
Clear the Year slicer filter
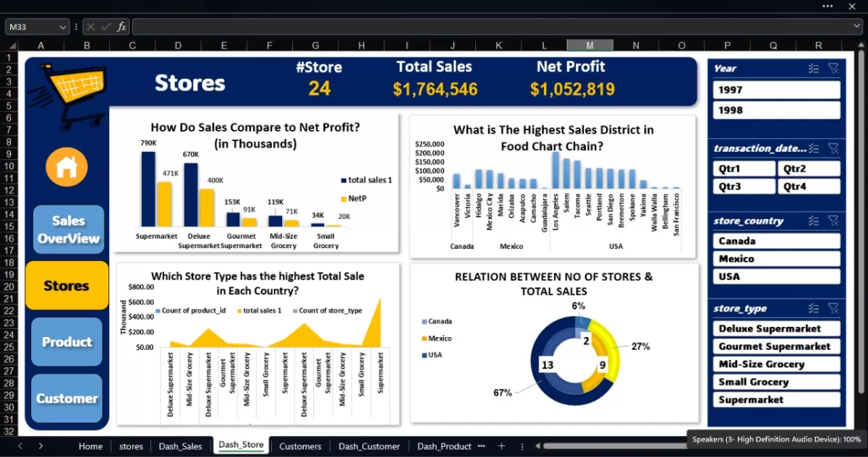[833, 69]
